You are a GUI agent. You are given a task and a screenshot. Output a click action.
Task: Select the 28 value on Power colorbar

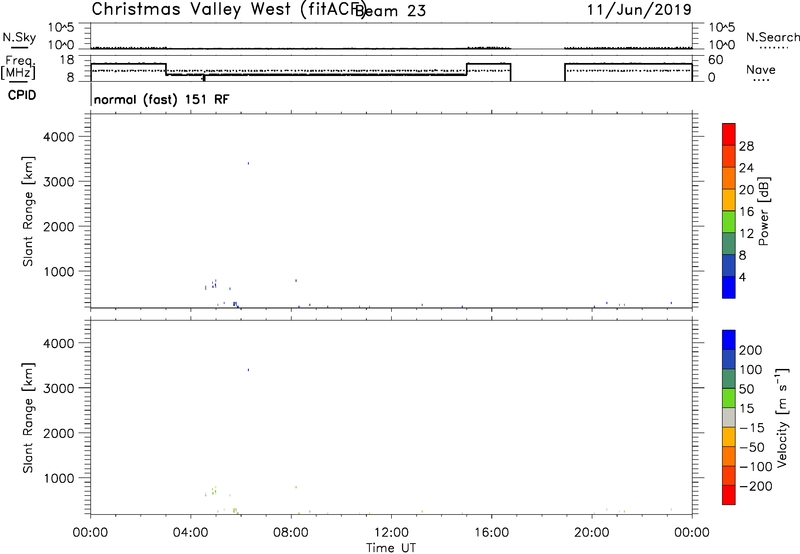coord(746,146)
